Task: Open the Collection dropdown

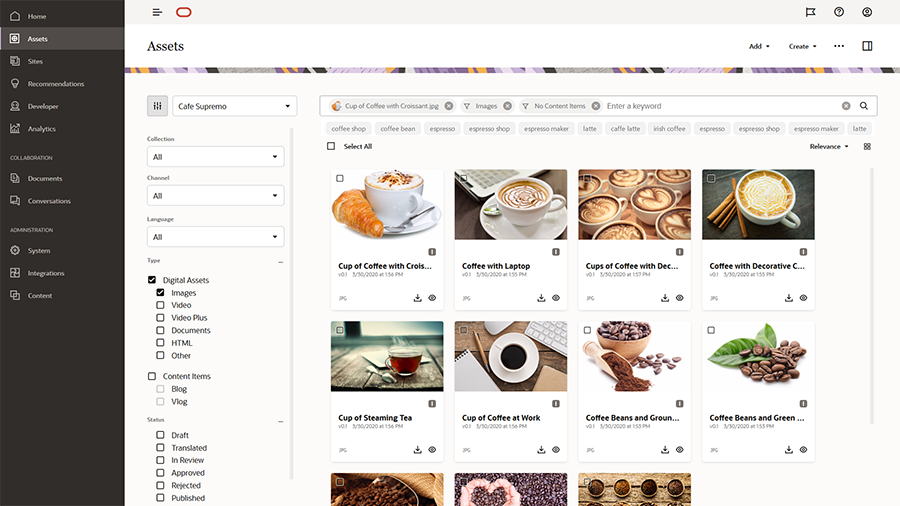Action: [215, 157]
